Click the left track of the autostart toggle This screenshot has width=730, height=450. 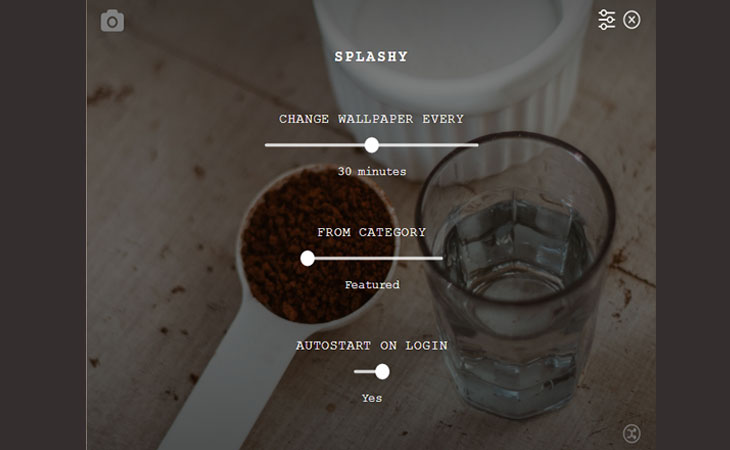click(x=364, y=371)
